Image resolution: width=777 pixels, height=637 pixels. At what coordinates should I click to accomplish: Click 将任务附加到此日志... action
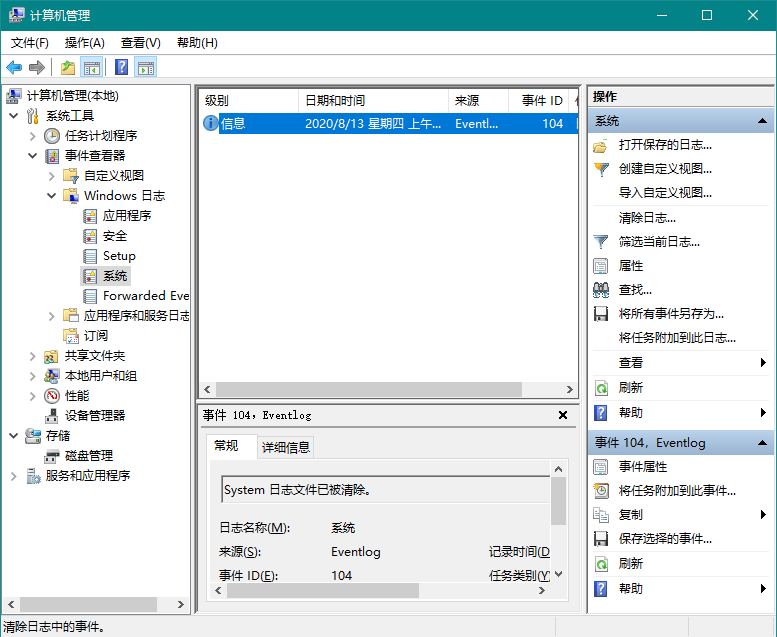677,338
